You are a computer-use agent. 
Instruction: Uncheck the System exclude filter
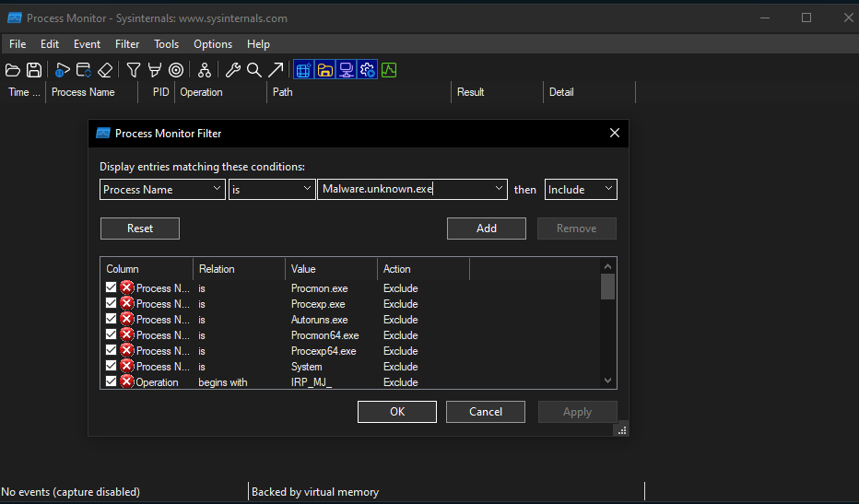click(112, 366)
